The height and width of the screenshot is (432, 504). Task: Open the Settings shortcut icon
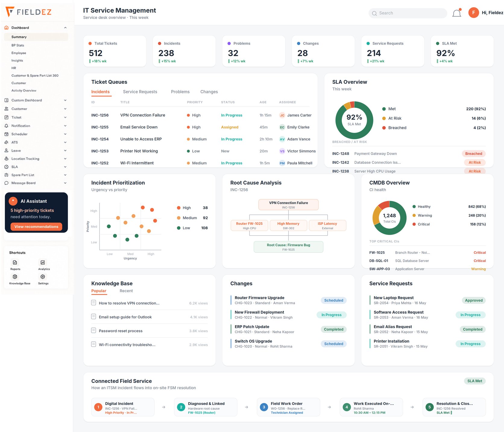pos(43,277)
